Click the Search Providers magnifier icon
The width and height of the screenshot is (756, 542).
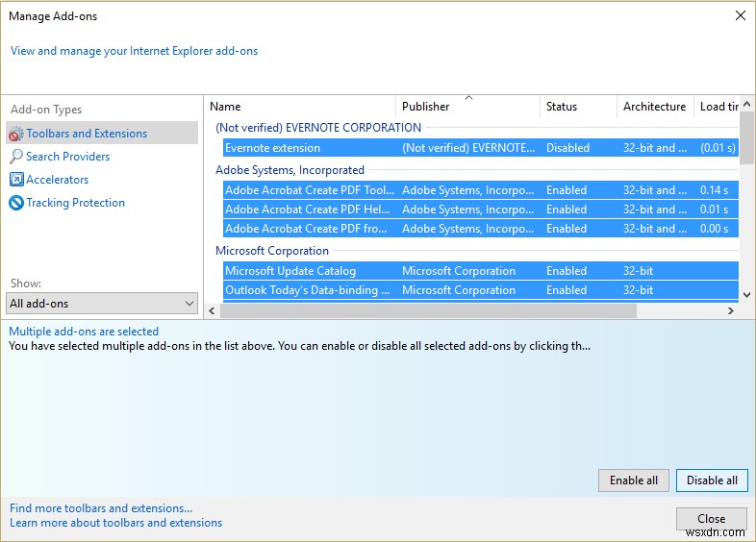click(16, 157)
